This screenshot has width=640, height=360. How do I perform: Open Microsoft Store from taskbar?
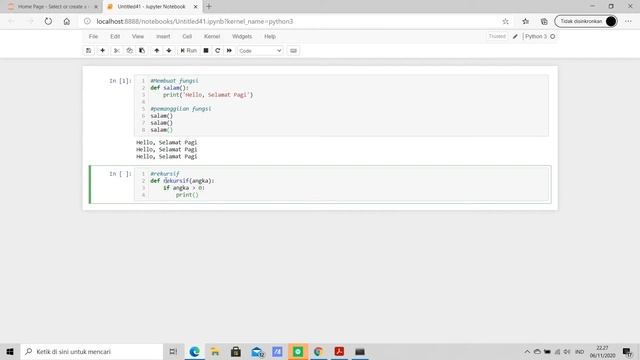point(236,351)
